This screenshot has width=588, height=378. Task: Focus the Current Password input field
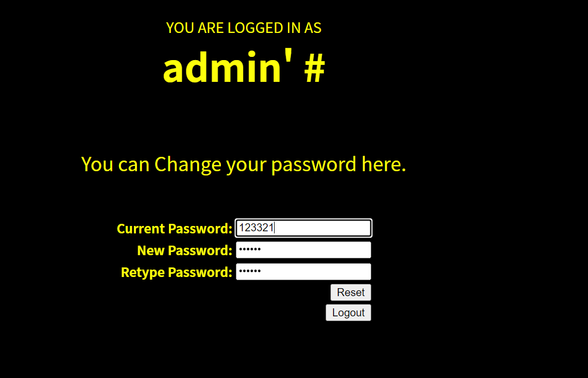coord(303,228)
